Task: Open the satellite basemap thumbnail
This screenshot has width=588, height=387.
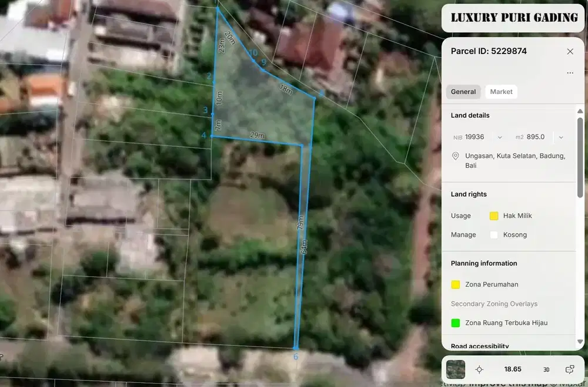Action: 456,369
